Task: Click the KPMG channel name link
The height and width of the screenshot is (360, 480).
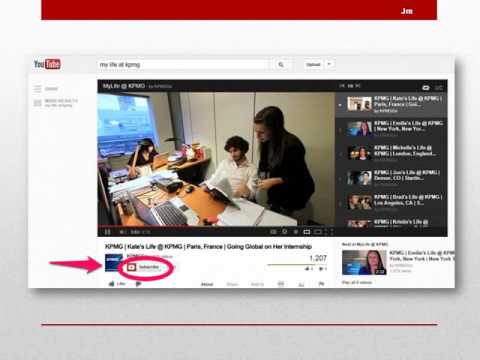Action: point(135,256)
